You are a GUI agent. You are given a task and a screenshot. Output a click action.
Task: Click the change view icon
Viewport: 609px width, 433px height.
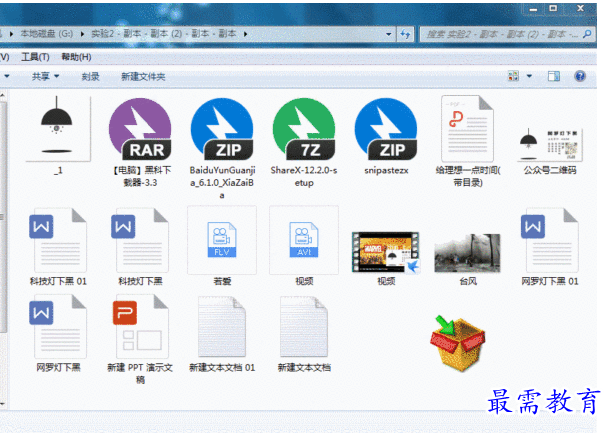tap(513, 76)
